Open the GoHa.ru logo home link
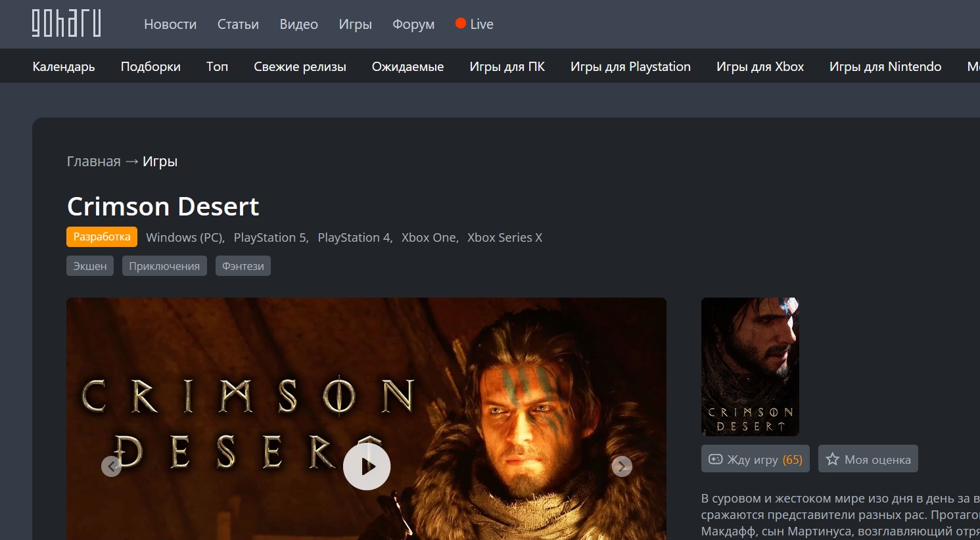The image size is (980, 540). pyautogui.click(x=66, y=24)
